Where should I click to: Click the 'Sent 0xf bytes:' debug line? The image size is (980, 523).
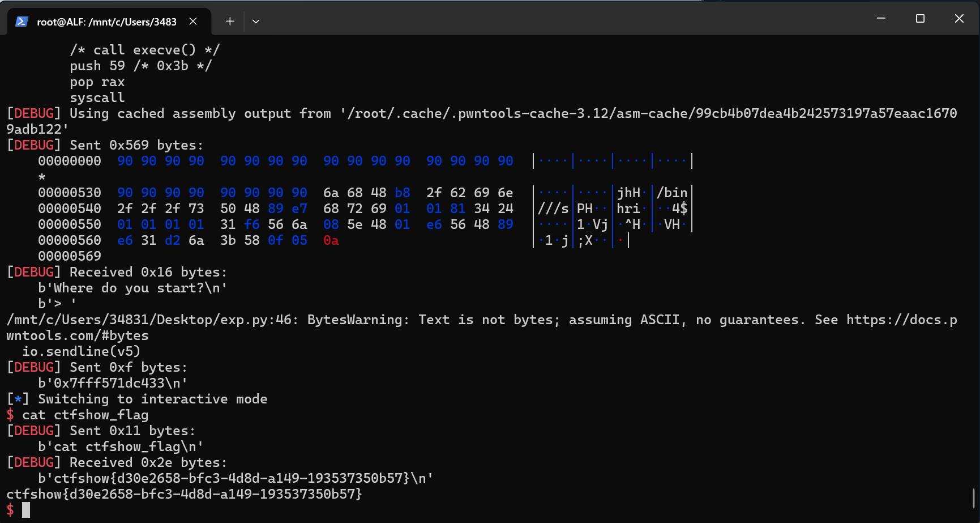coord(97,367)
